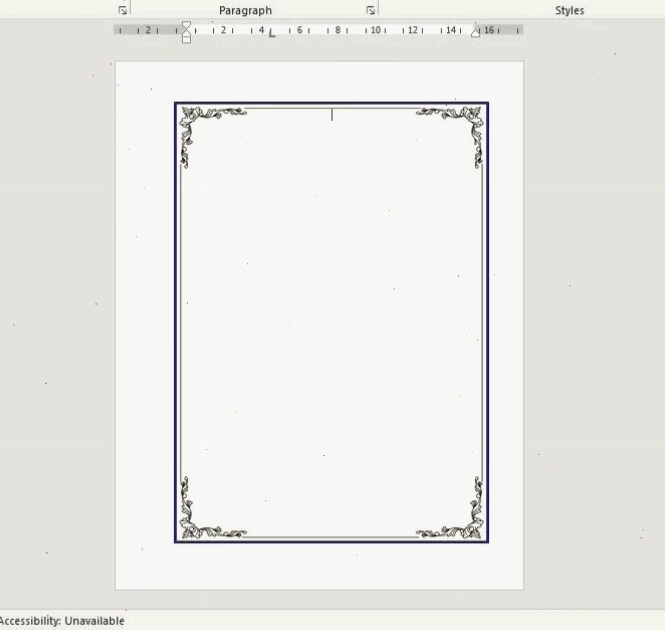Click the Accessibility: Unavailable status indicator
Viewport: 665px width, 630px height.
click(62, 621)
